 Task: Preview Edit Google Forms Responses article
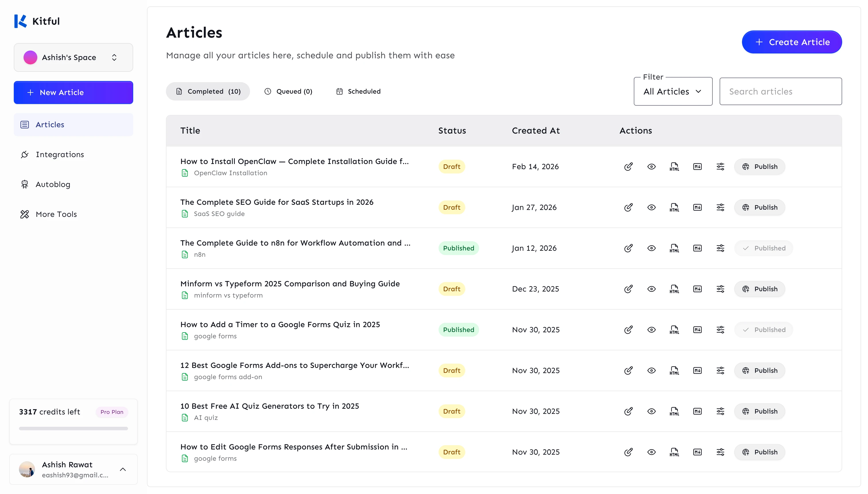651,452
